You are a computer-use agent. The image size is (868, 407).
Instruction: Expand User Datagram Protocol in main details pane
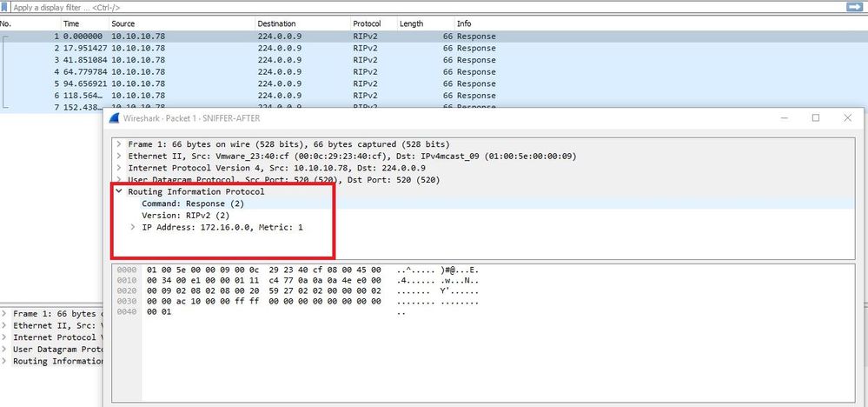click(x=4, y=350)
